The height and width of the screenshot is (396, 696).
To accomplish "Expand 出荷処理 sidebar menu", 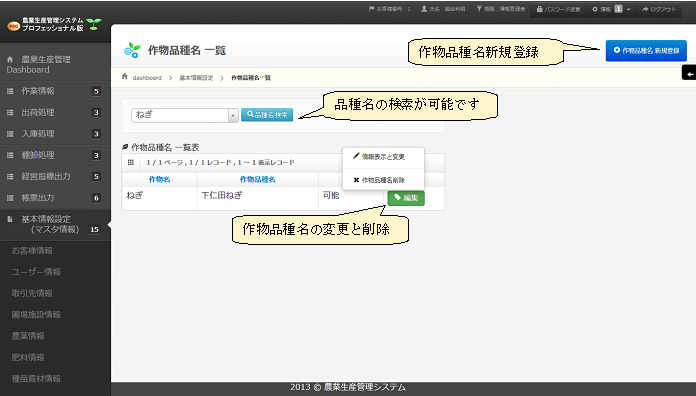I will [55, 112].
